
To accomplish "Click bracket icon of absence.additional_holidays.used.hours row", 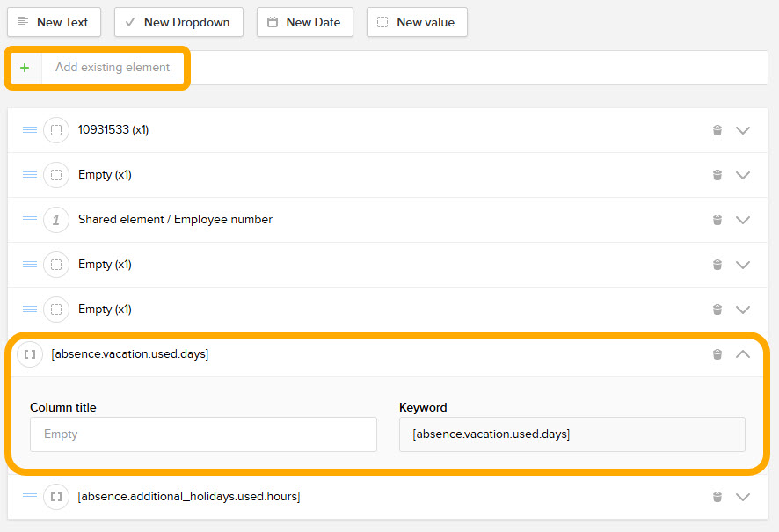I will [56, 497].
